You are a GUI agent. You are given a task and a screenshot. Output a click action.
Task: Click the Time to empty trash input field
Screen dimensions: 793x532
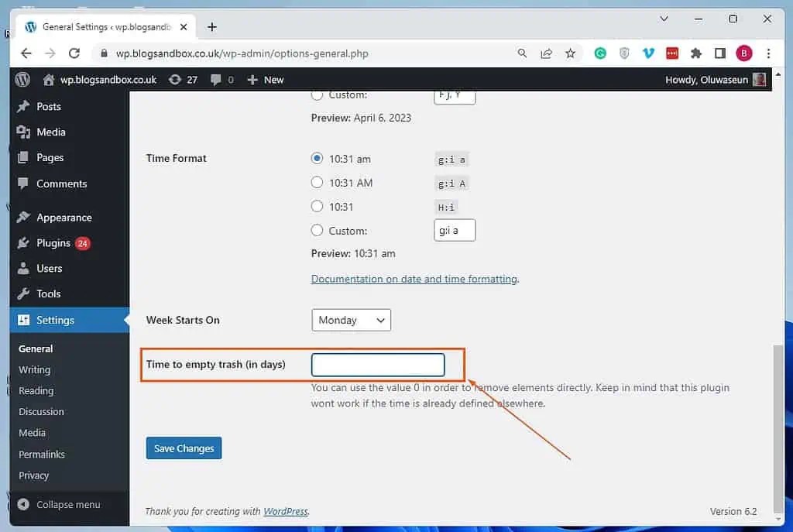point(377,364)
